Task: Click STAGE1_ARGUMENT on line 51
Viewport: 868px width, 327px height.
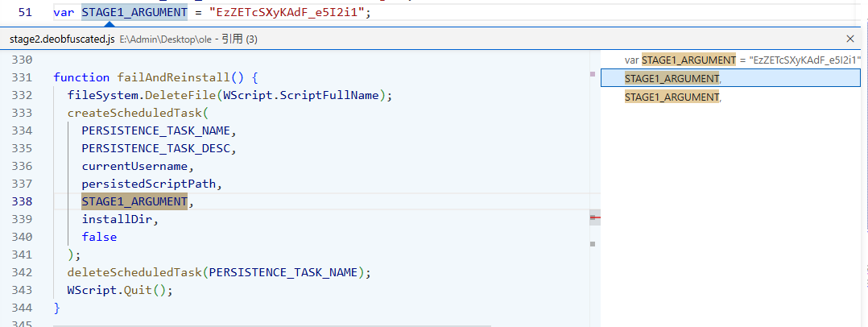Action: tap(134, 11)
